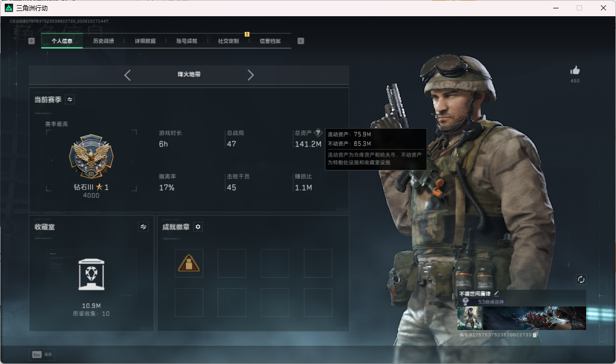
Task: Click the question mark beside 总资产
Action: coord(318,133)
